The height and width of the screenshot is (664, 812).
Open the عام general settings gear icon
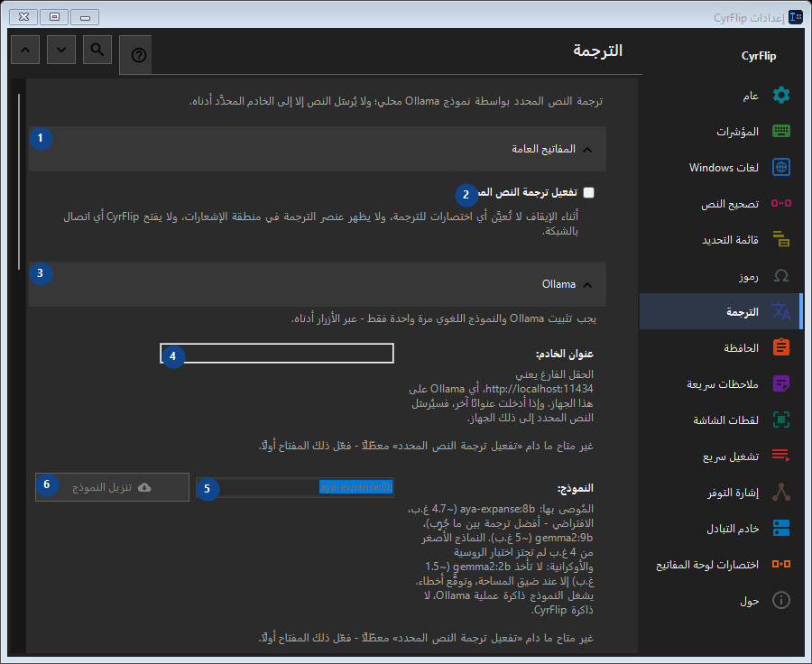point(781,96)
